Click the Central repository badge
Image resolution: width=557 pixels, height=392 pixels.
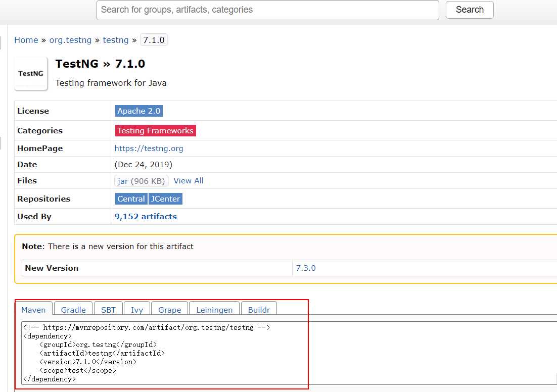[131, 199]
